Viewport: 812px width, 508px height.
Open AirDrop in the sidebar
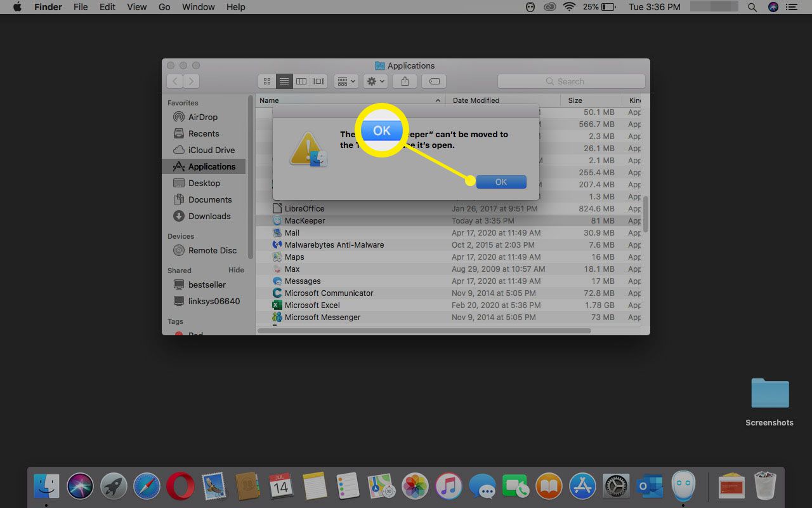coord(203,117)
